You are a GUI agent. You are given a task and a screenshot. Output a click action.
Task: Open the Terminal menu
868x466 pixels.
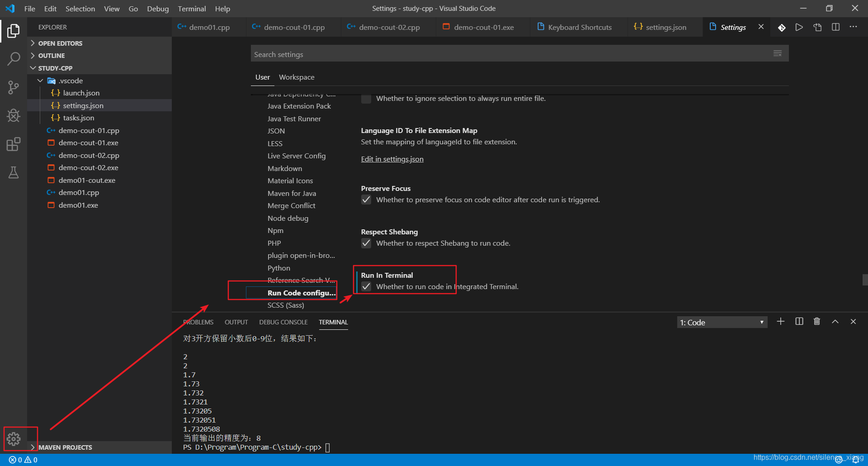click(192, 9)
